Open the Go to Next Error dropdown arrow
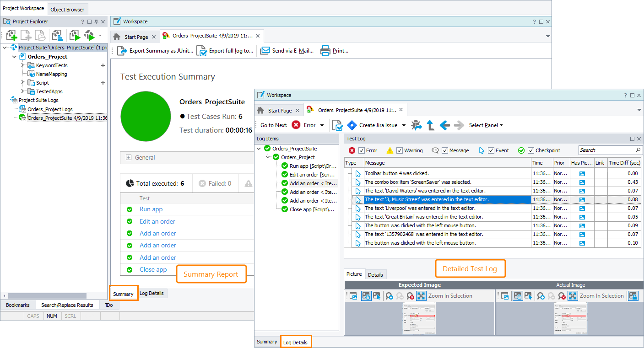 point(322,125)
